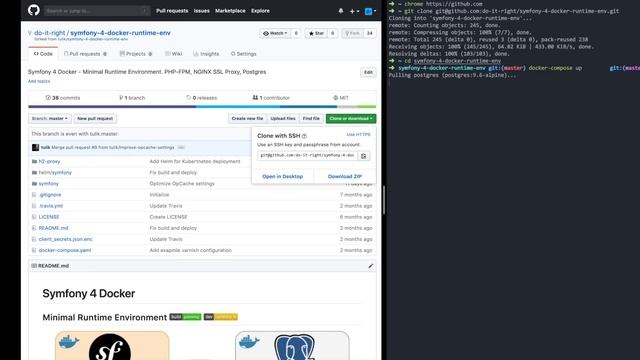Open the docker-compose.yaml file
Image resolution: width=640 pixels, height=360 pixels.
65,250
